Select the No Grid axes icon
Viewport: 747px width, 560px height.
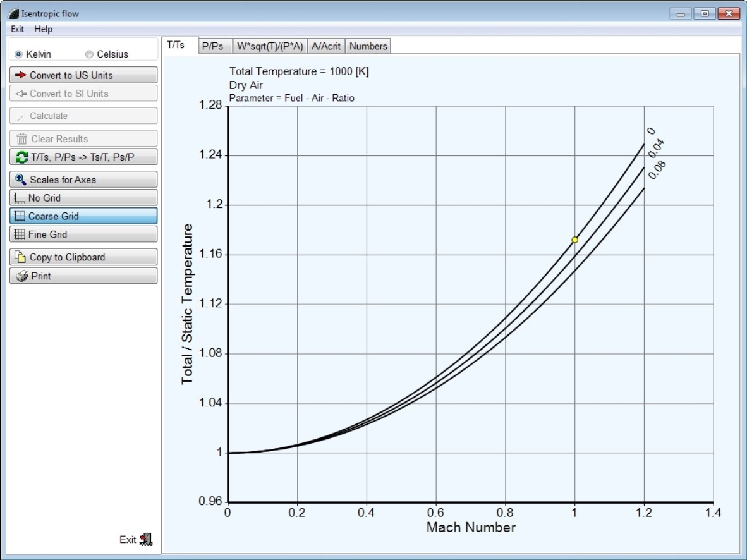tap(20, 198)
